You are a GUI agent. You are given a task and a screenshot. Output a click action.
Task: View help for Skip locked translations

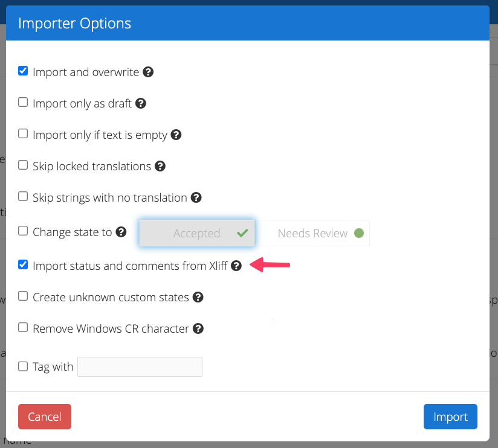(x=160, y=166)
